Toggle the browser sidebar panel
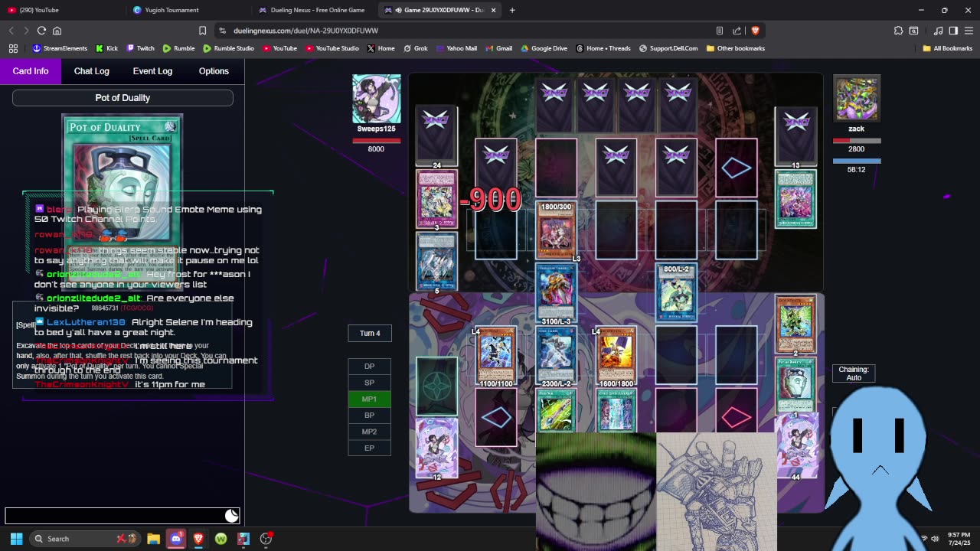980x551 pixels. (953, 31)
